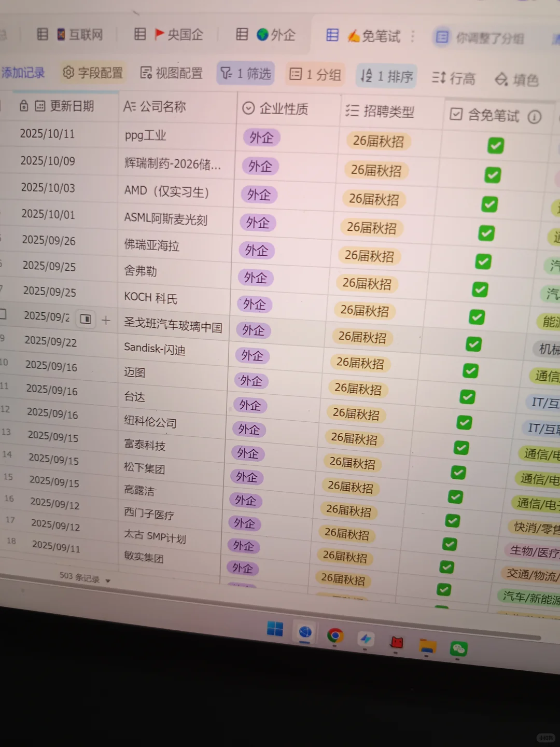This screenshot has width=560, height=747.
Task: Uncheck 含免笔试 for AMD（仅实习生）
Action: (489, 204)
